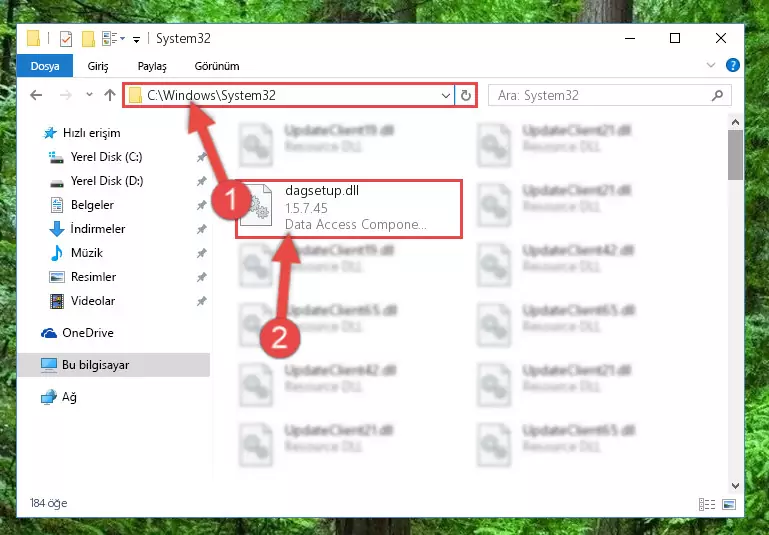Open the Paylaş ribbon tab
This screenshot has width=769, height=535.
click(x=152, y=66)
